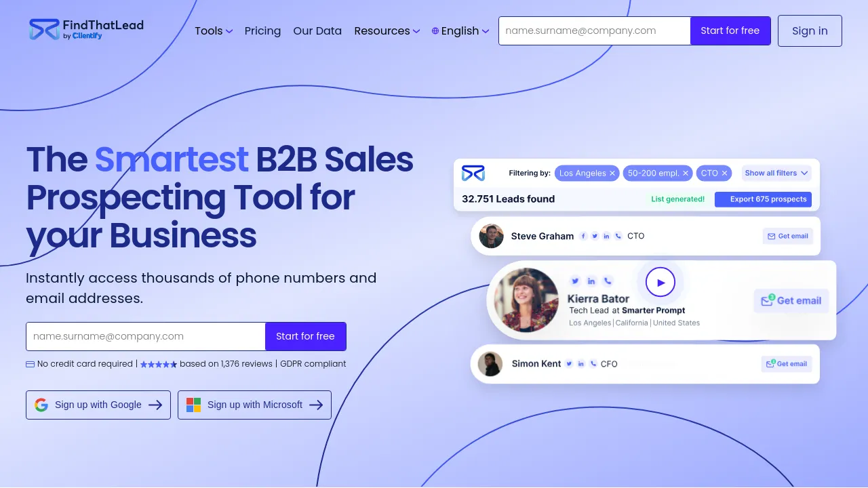Click Simon Kent's profile photo

click(490, 364)
